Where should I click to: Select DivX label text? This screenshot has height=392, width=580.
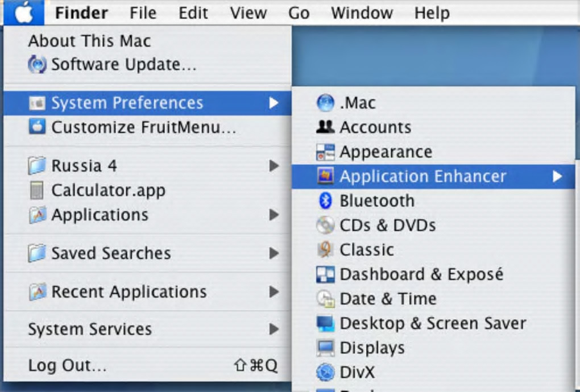click(357, 373)
